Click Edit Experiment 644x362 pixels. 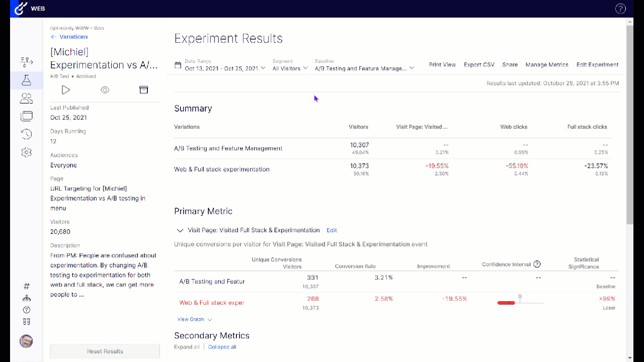(x=597, y=65)
